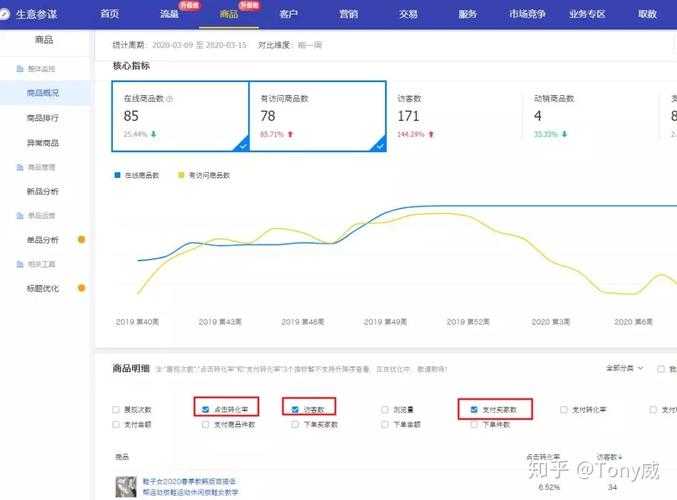
Task: Click the 生意参谋 logo icon
Action: pos(4,15)
